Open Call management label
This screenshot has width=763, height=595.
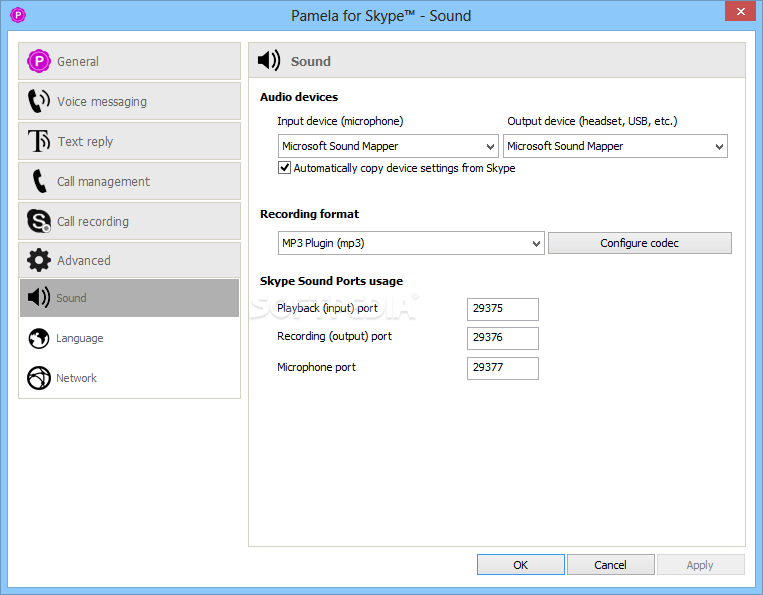pyautogui.click(x=103, y=181)
